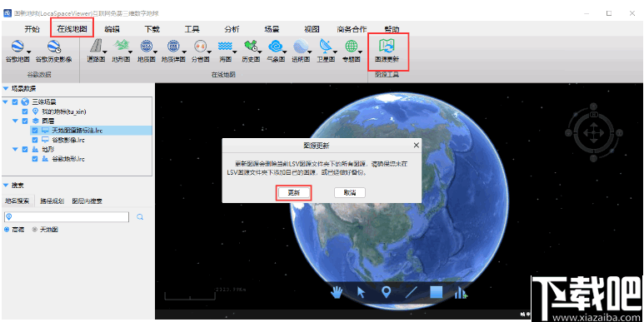Image resolution: width=644 pixels, height=322 pixels.
Task: Click the magnifier search icon
Action: (140, 217)
